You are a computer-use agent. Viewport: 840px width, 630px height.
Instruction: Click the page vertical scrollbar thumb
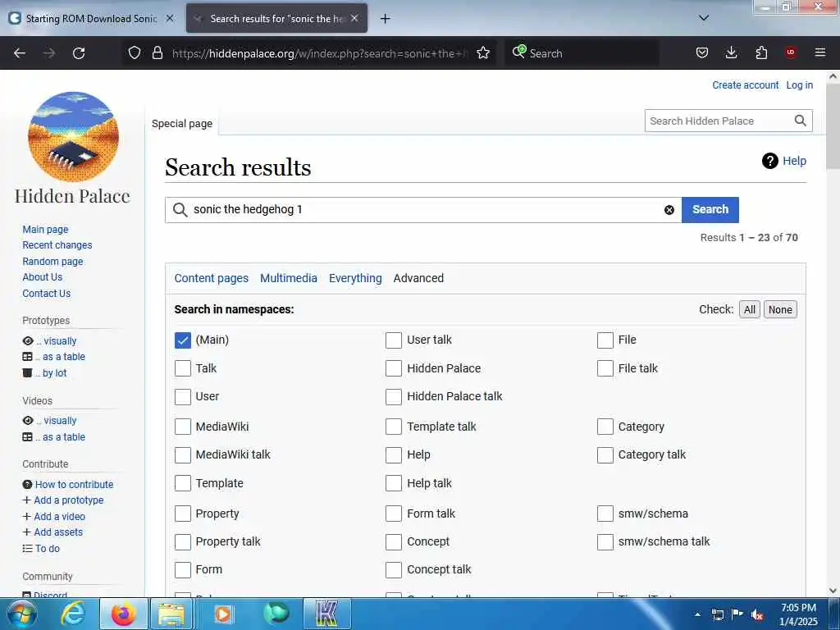click(x=833, y=126)
